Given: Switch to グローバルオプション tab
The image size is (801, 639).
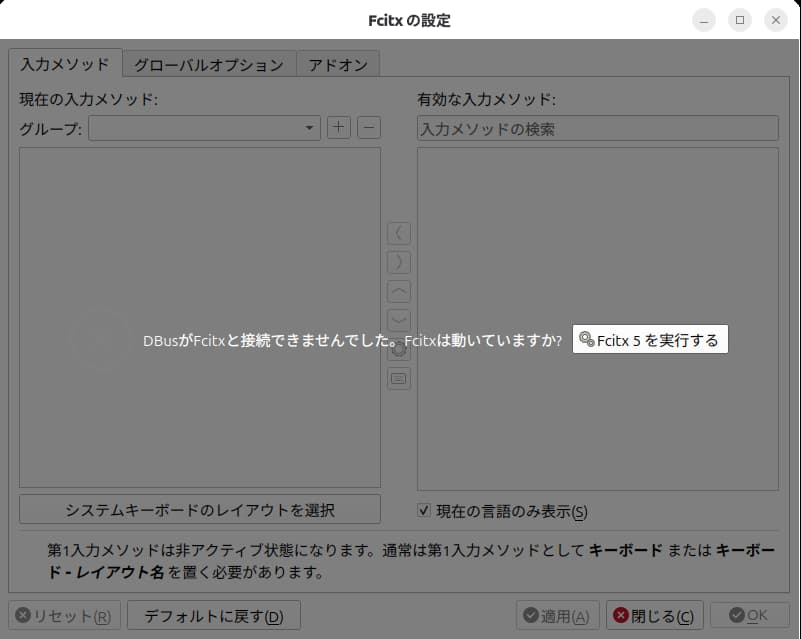Looking at the screenshot, I should coord(209,65).
